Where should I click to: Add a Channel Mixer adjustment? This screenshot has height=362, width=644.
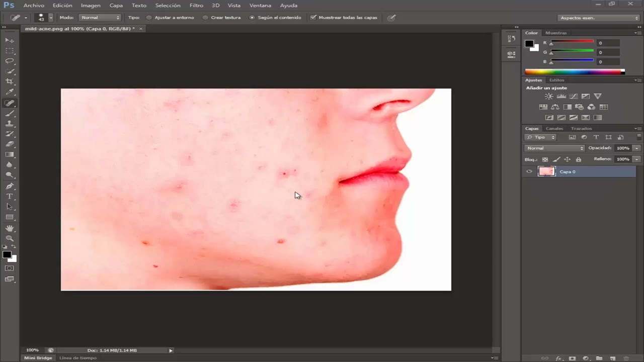click(591, 107)
